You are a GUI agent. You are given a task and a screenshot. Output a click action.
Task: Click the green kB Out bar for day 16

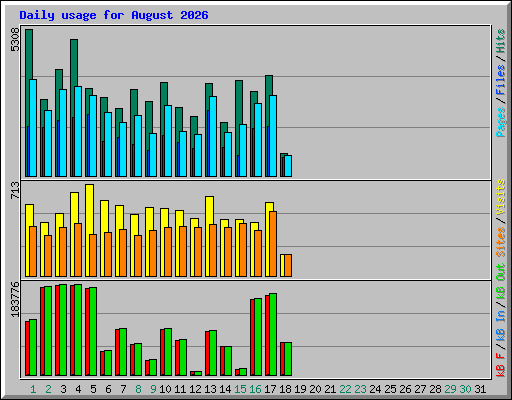[x=258, y=337]
